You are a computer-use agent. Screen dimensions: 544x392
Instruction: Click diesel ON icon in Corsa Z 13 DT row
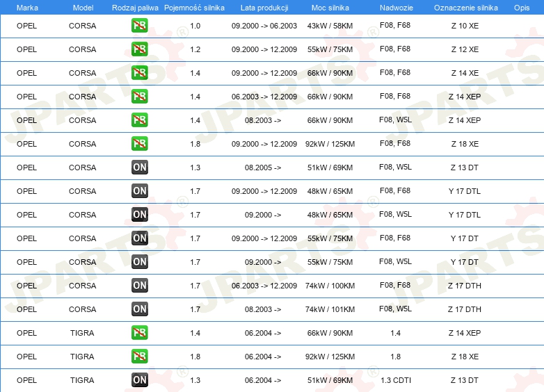tap(139, 168)
